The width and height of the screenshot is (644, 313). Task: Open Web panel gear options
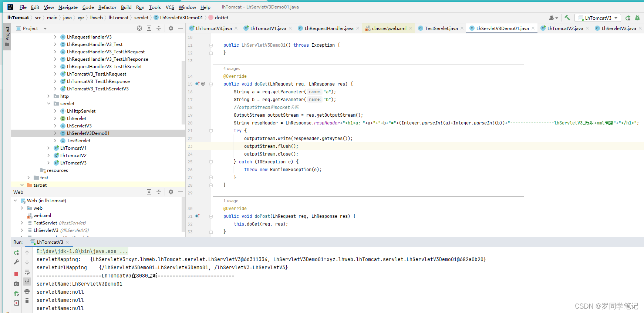tap(171, 192)
